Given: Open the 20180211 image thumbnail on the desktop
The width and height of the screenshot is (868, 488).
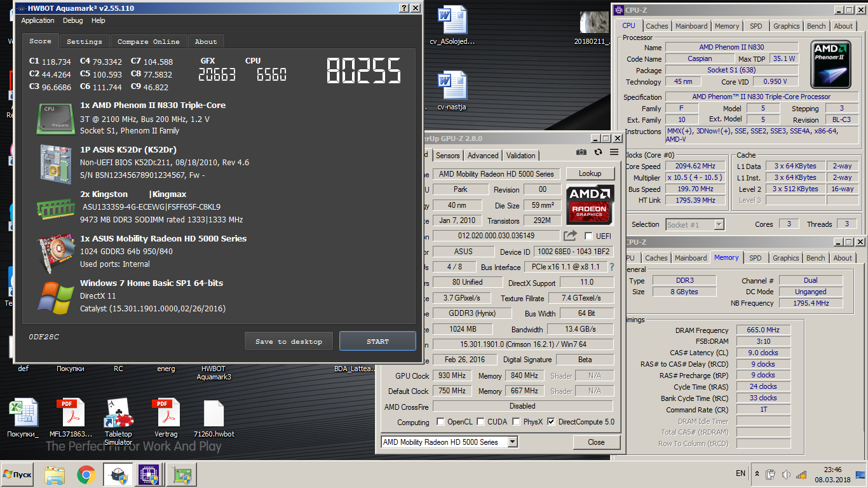Looking at the screenshot, I should click(594, 23).
